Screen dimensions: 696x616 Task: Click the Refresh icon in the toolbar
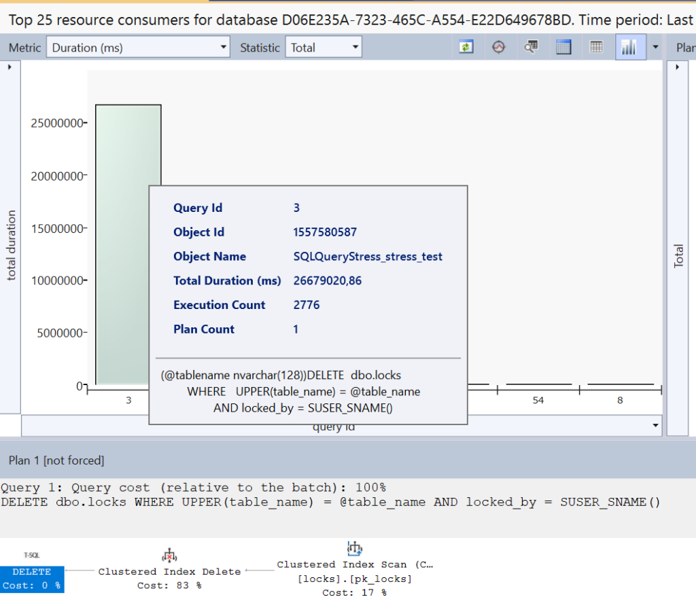pyautogui.click(x=466, y=48)
